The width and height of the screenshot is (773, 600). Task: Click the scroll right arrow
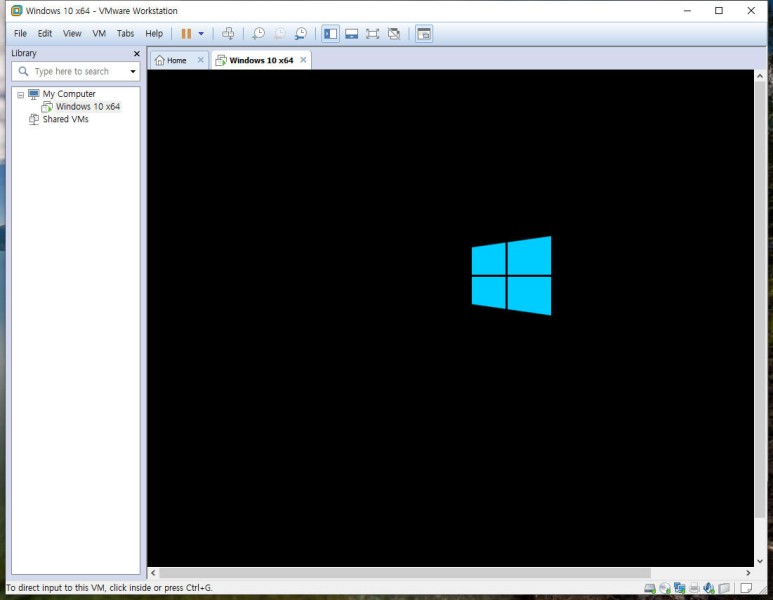pos(748,573)
